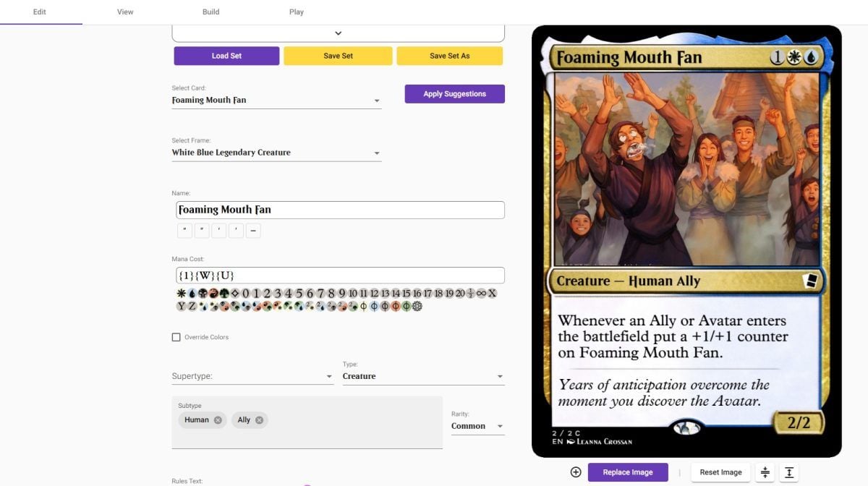Screen dimensions: 868x486
Task: Click the Save Set As button
Action: (449, 56)
